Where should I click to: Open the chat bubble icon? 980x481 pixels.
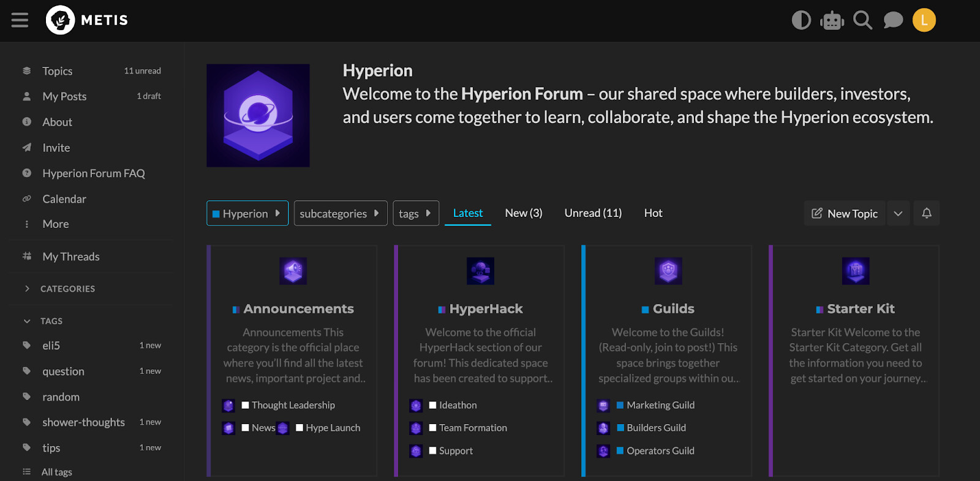(x=893, y=20)
